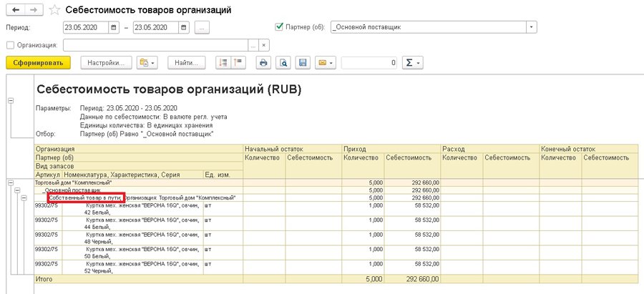Collapse the Торговый дом "Комплексный" group
644x294 pixels.
11,183
